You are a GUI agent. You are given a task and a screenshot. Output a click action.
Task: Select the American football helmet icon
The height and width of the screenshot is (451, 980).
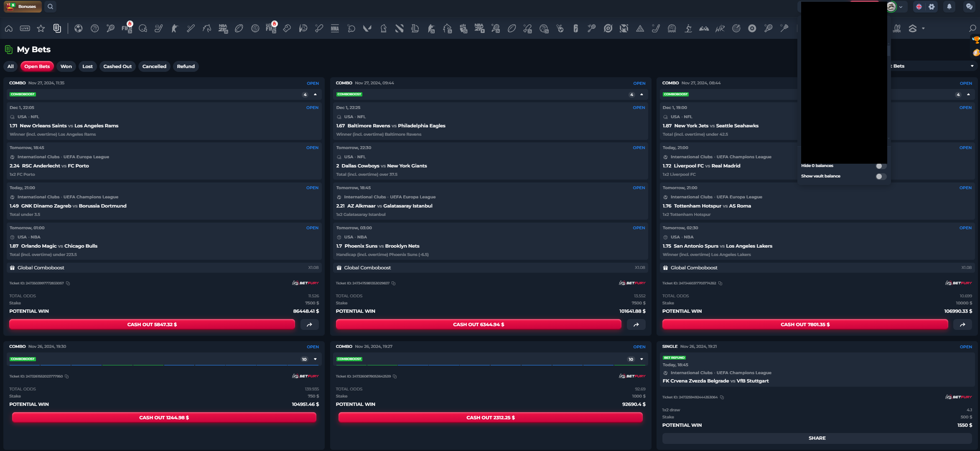[143, 28]
